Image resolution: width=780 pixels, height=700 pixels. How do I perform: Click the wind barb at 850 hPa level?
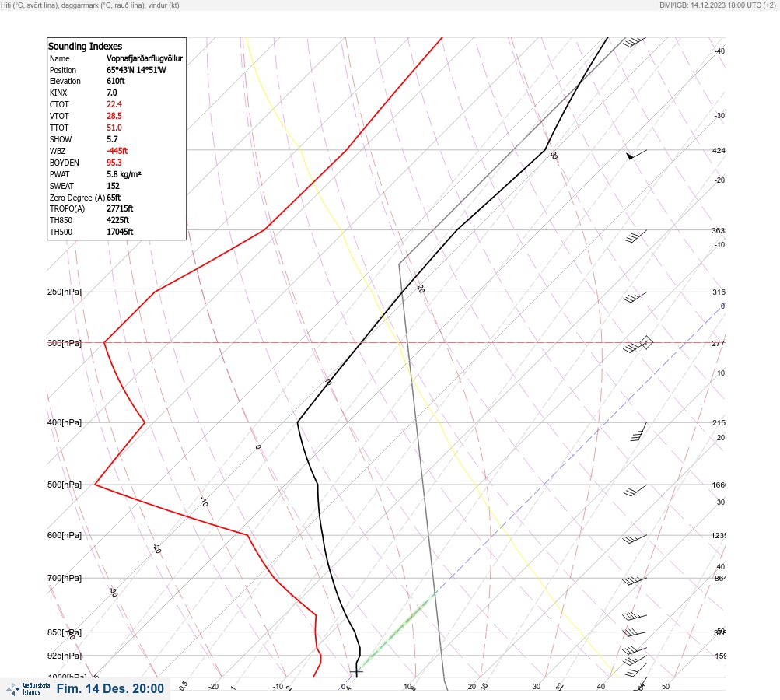coord(635,633)
